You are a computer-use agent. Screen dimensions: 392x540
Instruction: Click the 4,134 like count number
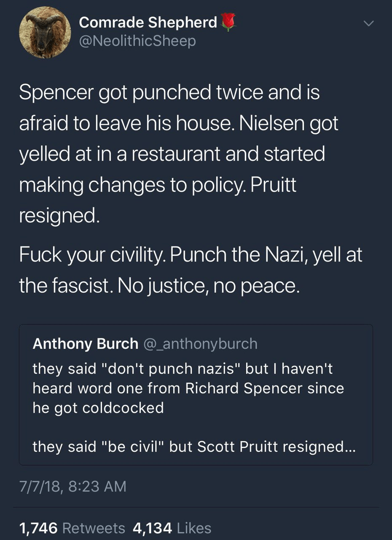coord(152,528)
